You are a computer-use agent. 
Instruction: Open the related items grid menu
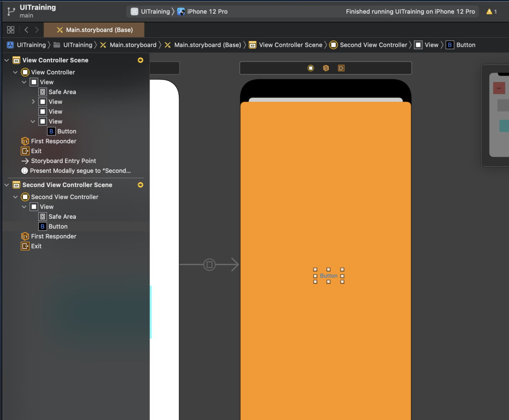coord(11,30)
